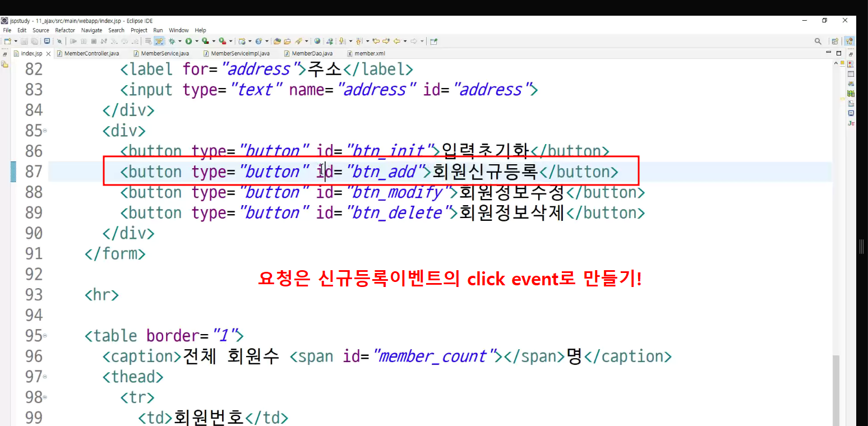
Task: Click the Suspend debug icon
Action: [x=84, y=41]
